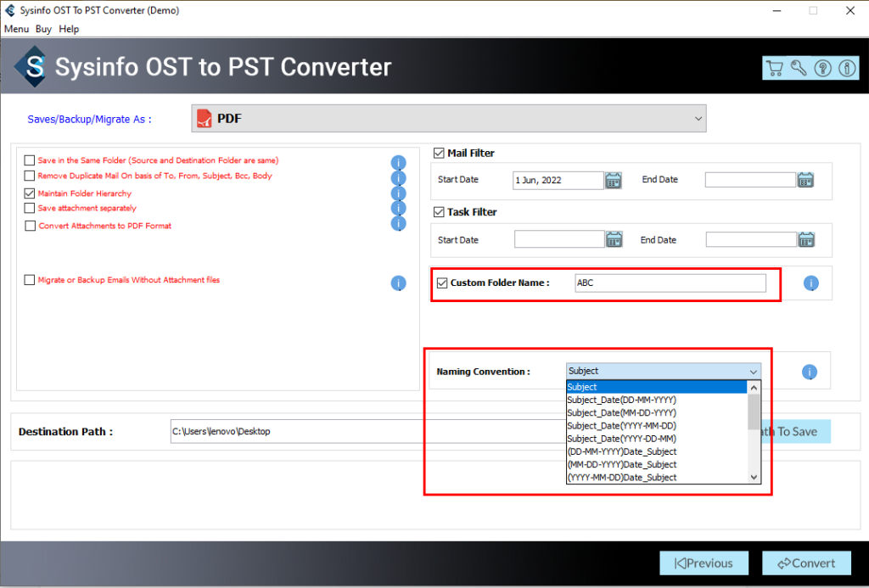Open Task Filter Start Date calendar picker
This screenshot has height=588, width=869.
point(614,239)
